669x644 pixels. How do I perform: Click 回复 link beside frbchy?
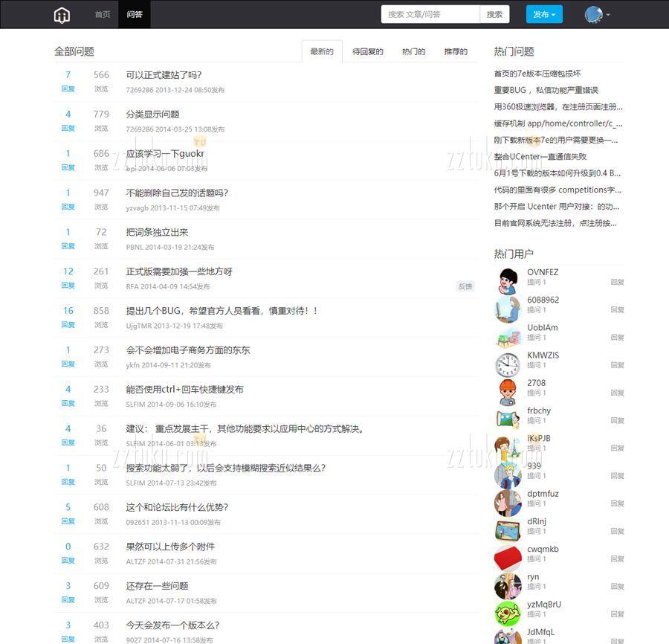point(617,420)
